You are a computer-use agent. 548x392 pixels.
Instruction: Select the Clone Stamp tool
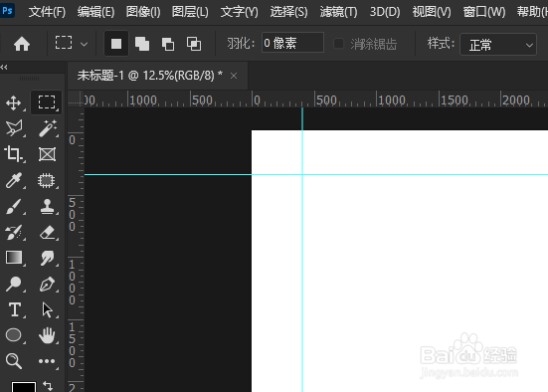47,206
